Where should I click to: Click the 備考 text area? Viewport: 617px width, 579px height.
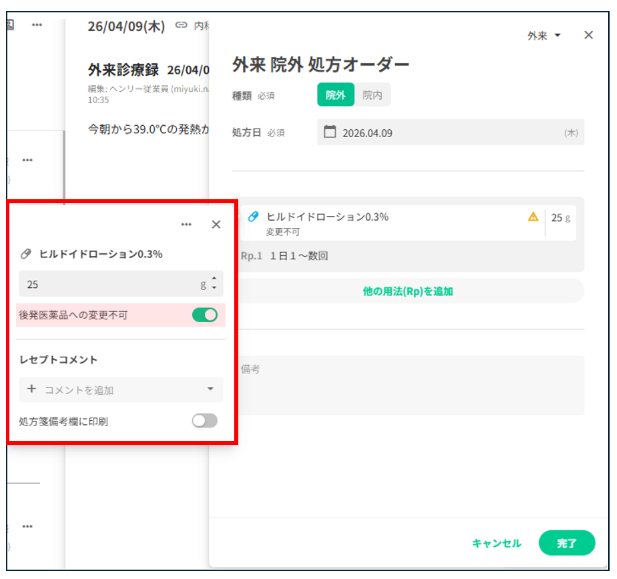pyautogui.click(x=409, y=386)
